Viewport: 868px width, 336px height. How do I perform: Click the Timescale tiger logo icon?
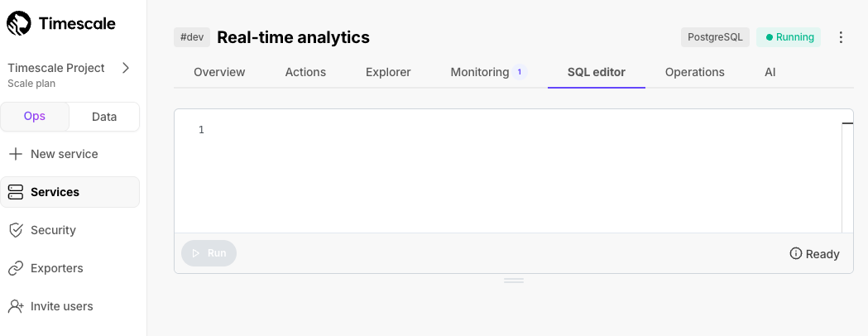click(19, 23)
